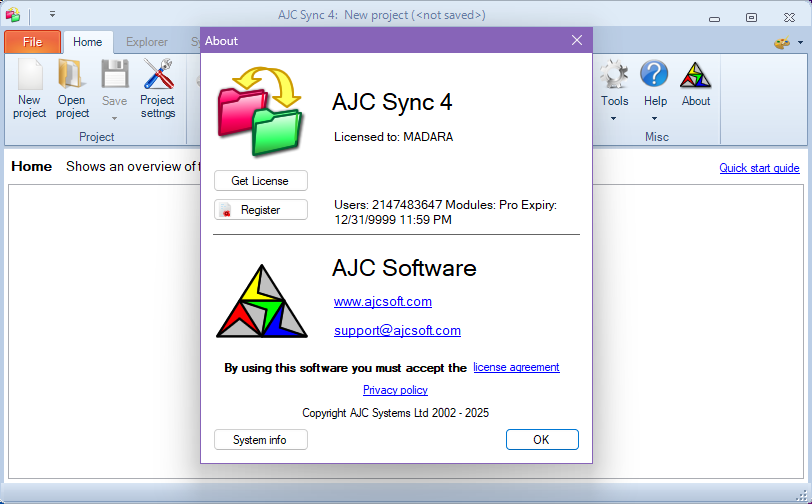
Task: Click the support@ajcsoft.com email link
Action: 397,330
